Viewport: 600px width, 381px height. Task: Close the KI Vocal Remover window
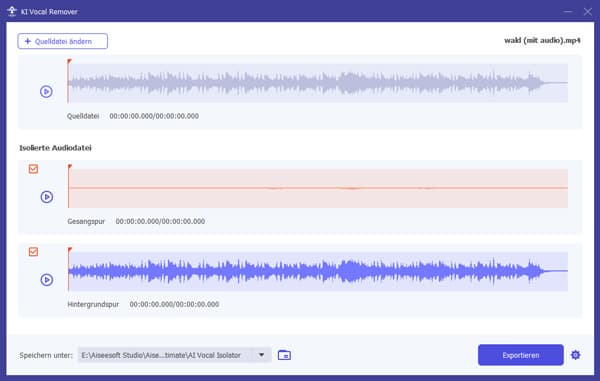pos(588,11)
